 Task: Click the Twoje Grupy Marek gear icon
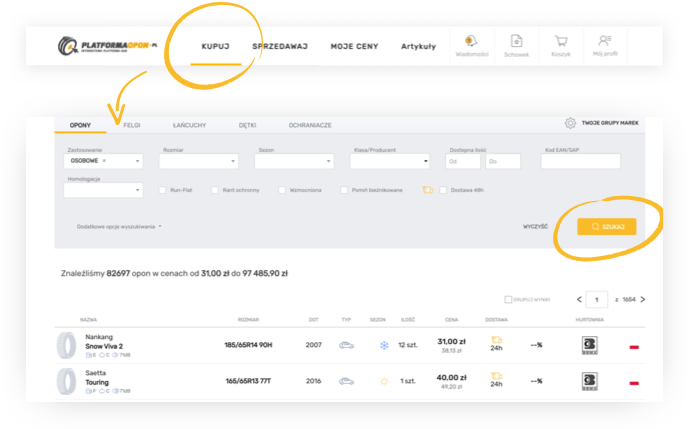pyautogui.click(x=570, y=123)
